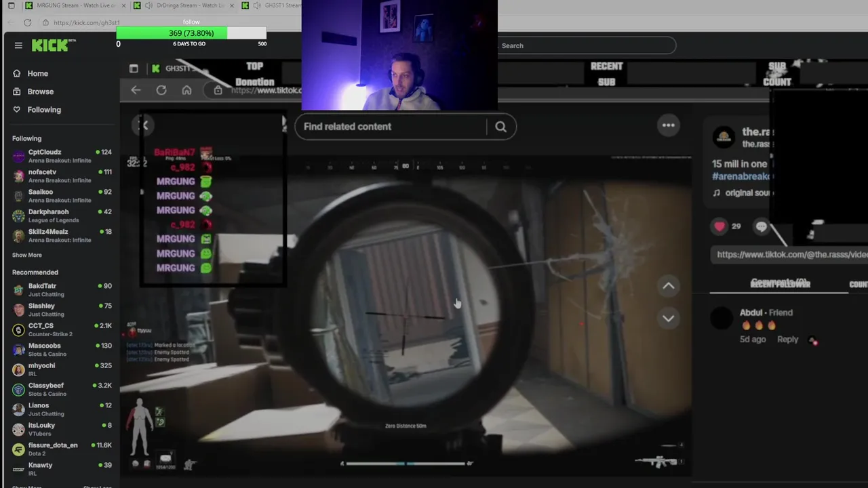Image resolution: width=868 pixels, height=488 pixels.
Task: Go to next TikTok video
Action: click(669, 318)
